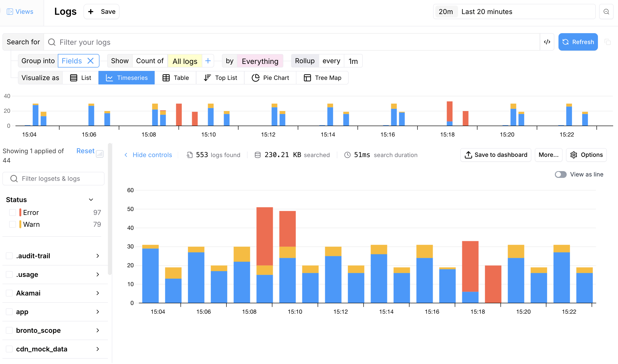This screenshot has height=364, width=618.
Task: Expand the bronto_scope logset
Action: point(98,330)
